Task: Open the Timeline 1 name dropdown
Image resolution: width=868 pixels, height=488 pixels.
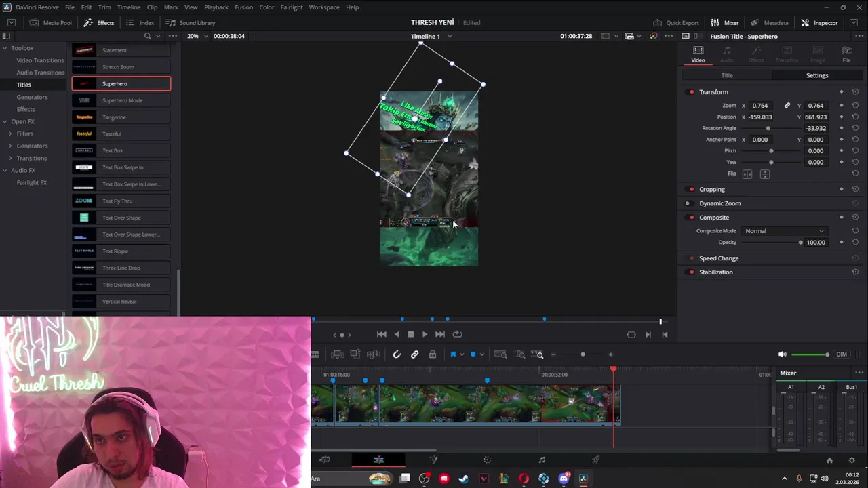Action: click(x=431, y=36)
